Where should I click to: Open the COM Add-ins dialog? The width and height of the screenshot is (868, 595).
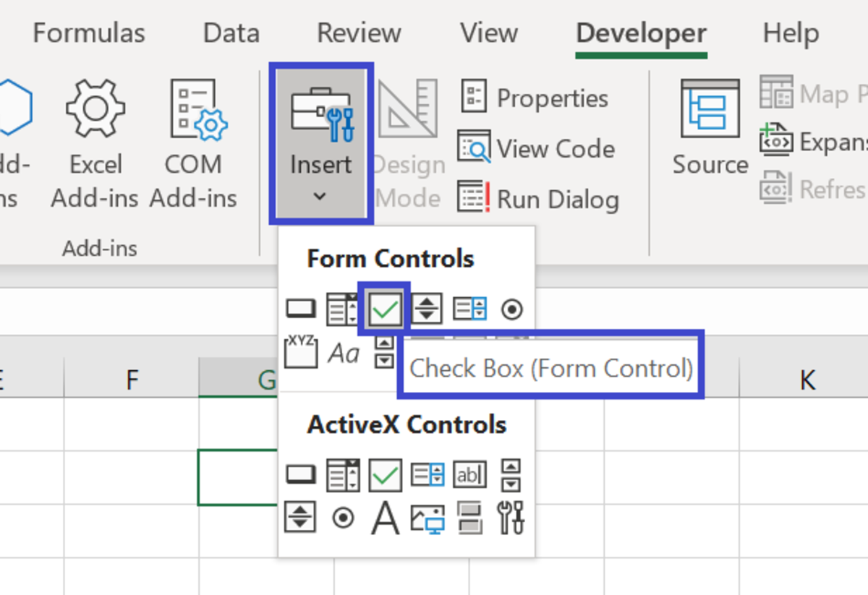192,141
